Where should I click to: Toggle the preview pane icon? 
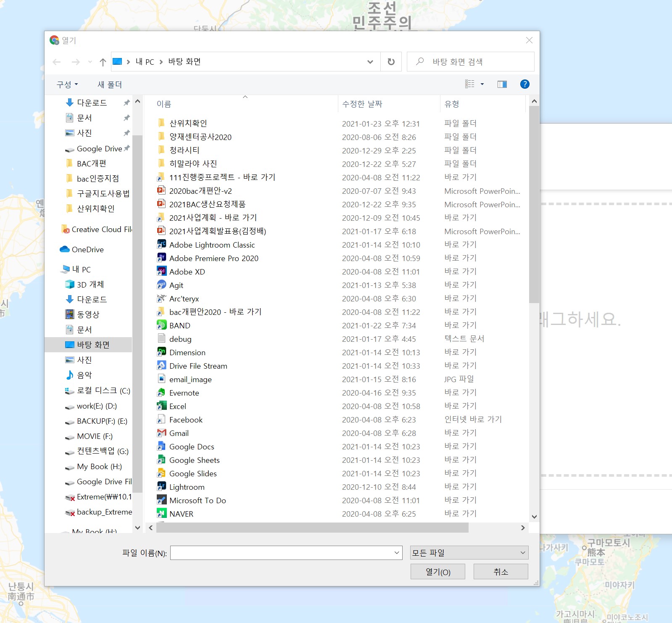[x=502, y=84]
